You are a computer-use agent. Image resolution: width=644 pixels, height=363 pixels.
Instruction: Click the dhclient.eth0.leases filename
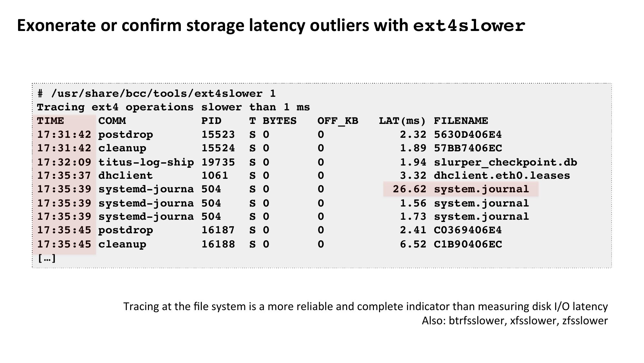coord(502,176)
